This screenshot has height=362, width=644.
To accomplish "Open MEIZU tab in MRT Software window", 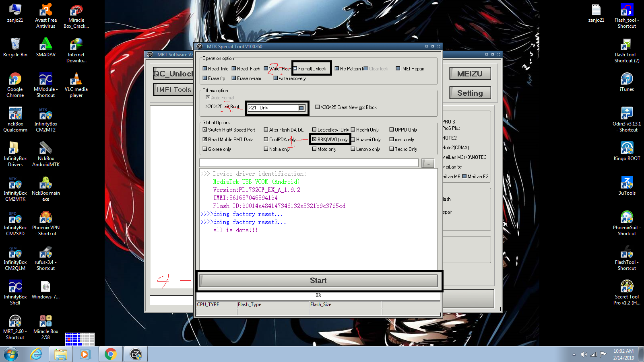I will [470, 74].
